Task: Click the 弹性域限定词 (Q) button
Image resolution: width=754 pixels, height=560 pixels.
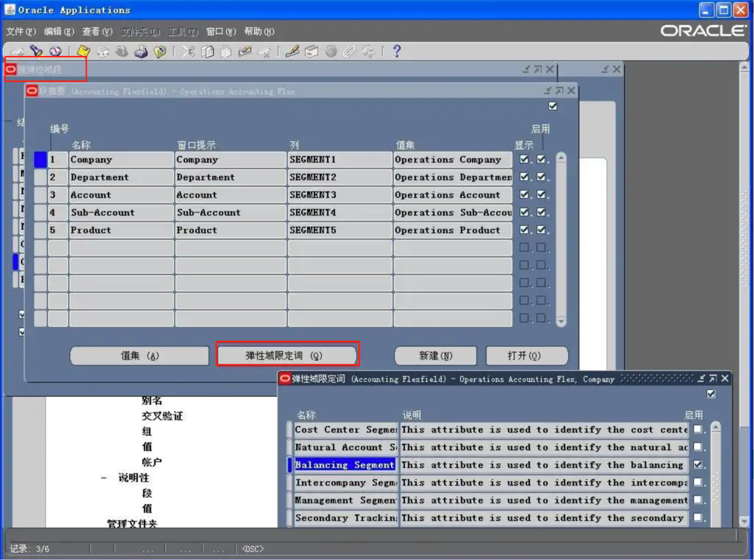Action: click(x=288, y=355)
